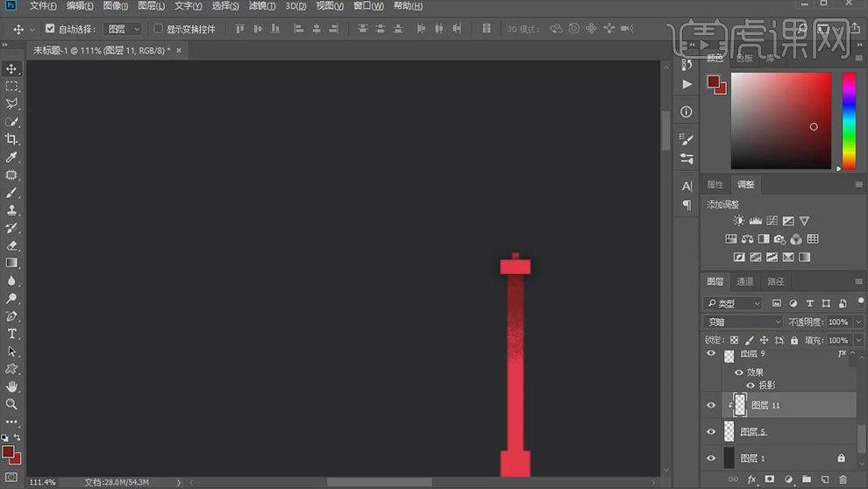Switch to the 属性 Properties tab
The width and height of the screenshot is (868, 489).
(715, 184)
